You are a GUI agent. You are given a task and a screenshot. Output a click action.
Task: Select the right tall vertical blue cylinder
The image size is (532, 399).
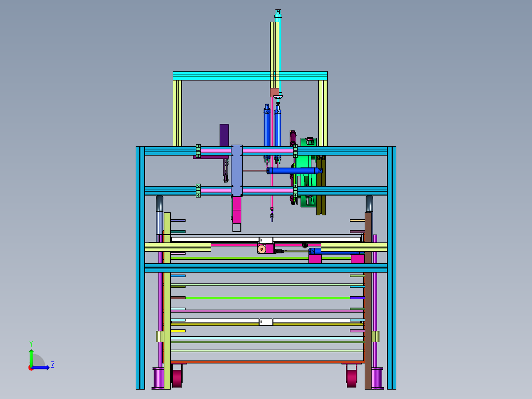coord(278,130)
